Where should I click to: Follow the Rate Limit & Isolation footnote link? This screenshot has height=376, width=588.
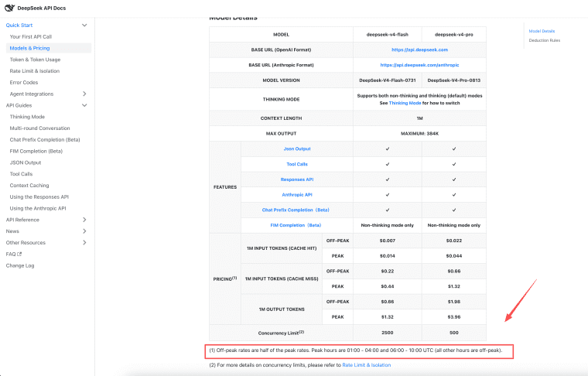click(x=367, y=364)
